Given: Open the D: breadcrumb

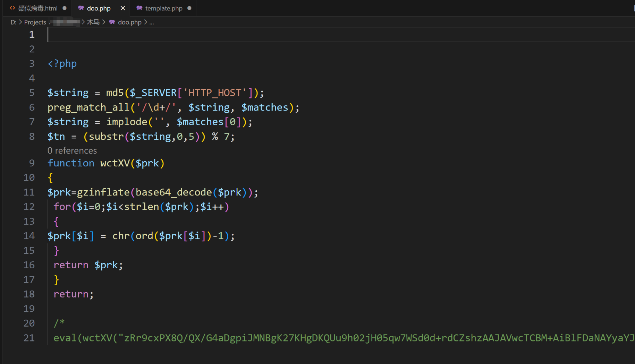Looking at the screenshot, I should click(14, 22).
